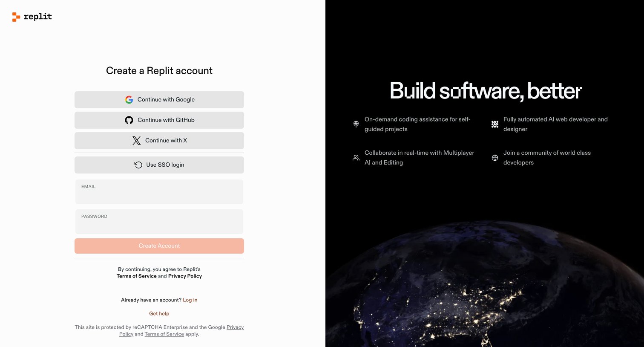644x347 pixels.
Task: Click the community globe icon
Action: (495, 158)
